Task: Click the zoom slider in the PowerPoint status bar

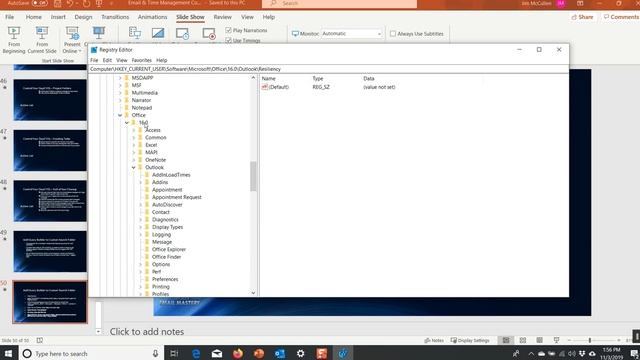Action: pyautogui.click(x=589, y=340)
